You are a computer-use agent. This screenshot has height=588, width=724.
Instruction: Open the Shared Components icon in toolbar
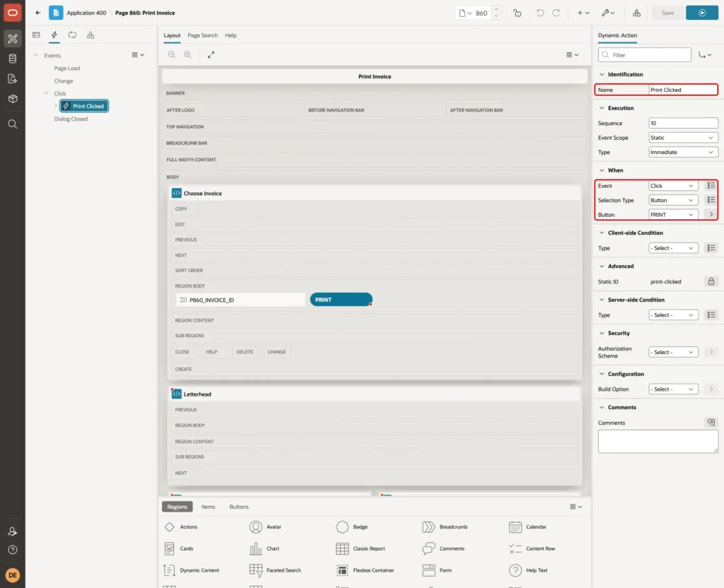[x=636, y=13]
